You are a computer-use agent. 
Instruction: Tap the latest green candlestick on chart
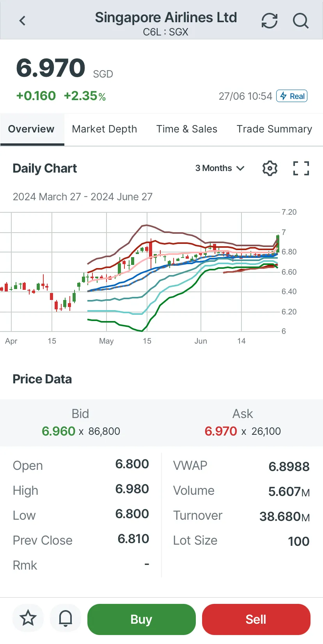(278, 244)
